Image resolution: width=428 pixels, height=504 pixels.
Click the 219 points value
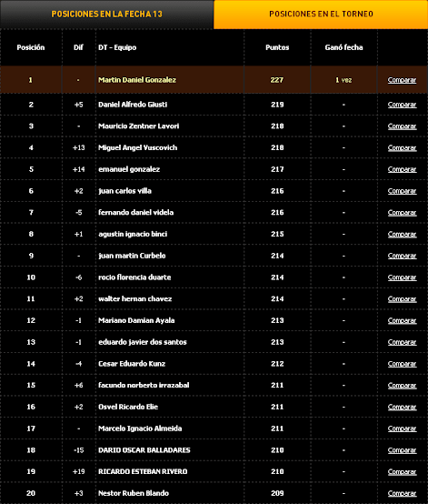(277, 105)
